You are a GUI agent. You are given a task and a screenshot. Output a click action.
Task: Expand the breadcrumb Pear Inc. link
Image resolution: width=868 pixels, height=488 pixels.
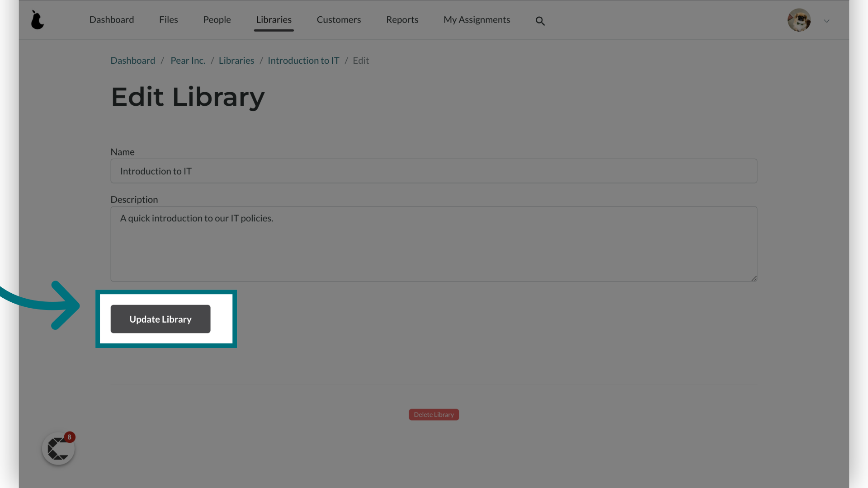tap(188, 60)
